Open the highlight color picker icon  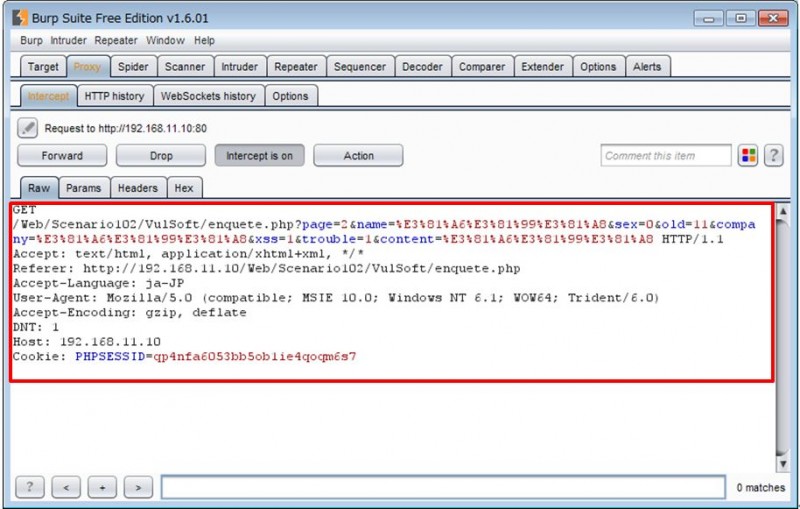pos(748,156)
